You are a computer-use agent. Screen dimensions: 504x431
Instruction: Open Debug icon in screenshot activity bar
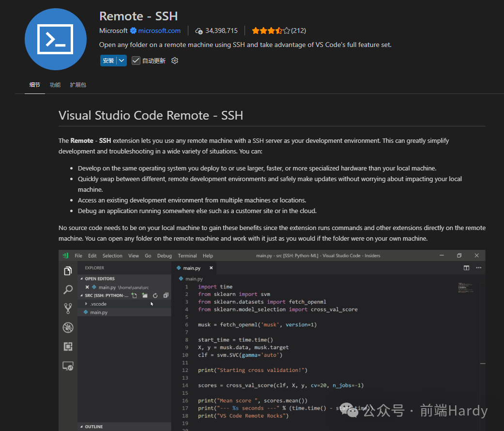68,327
